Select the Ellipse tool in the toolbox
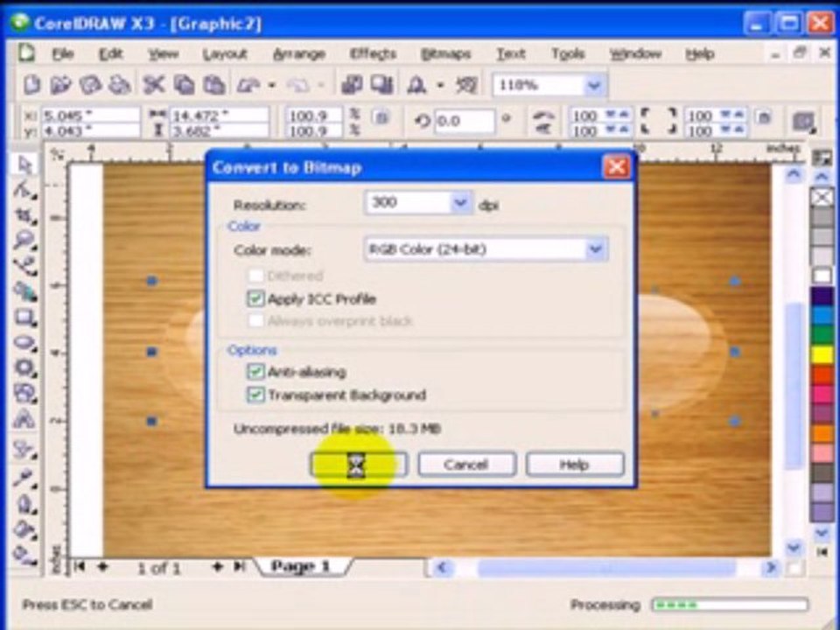This screenshot has width=840, height=630. coord(24,342)
